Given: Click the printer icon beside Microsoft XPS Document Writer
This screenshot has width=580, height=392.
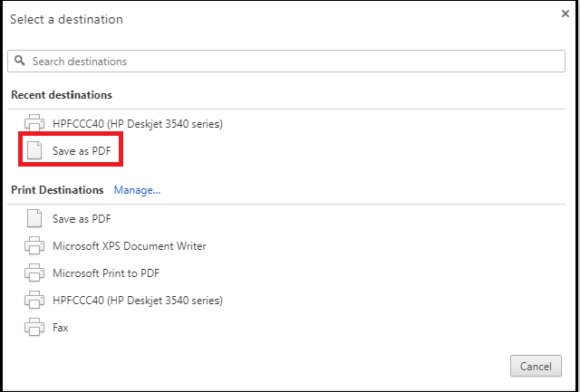Looking at the screenshot, I should coord(34,245).
